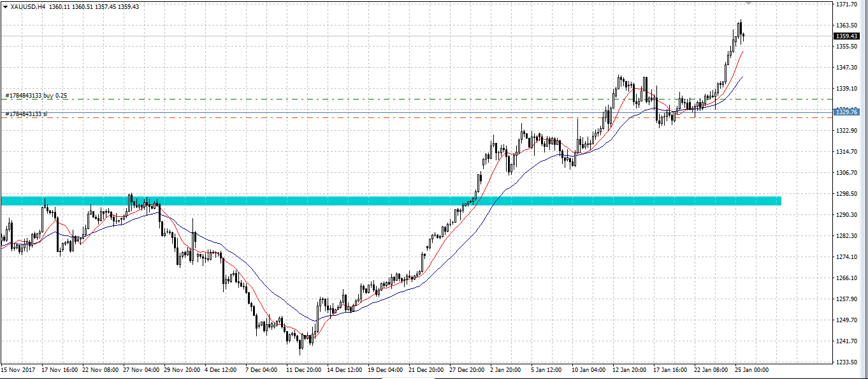Click the 12 Jan 20:00 time label
Image resolution: width=868 pixels, height=379 pixels.
pyautogui.click(x=630, y=370)
